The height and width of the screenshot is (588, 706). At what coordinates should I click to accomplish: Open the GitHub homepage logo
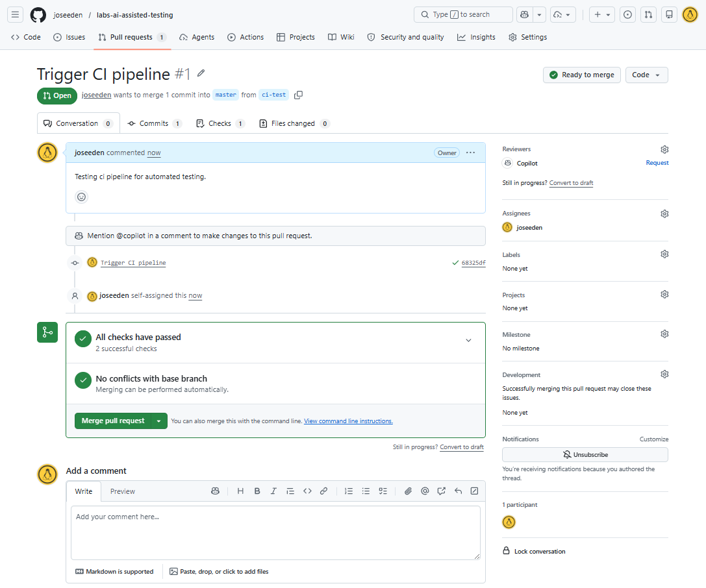pyautogui.click(x=38, y=15)
